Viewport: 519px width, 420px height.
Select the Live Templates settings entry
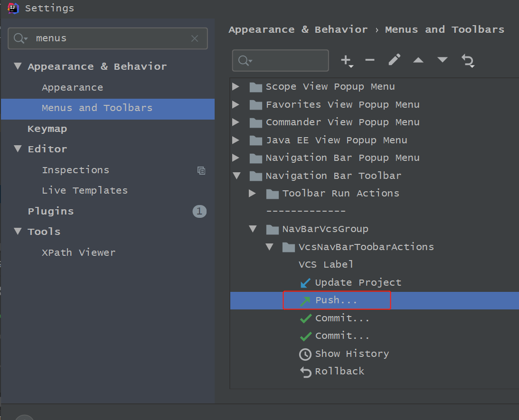tap(85, 191)
